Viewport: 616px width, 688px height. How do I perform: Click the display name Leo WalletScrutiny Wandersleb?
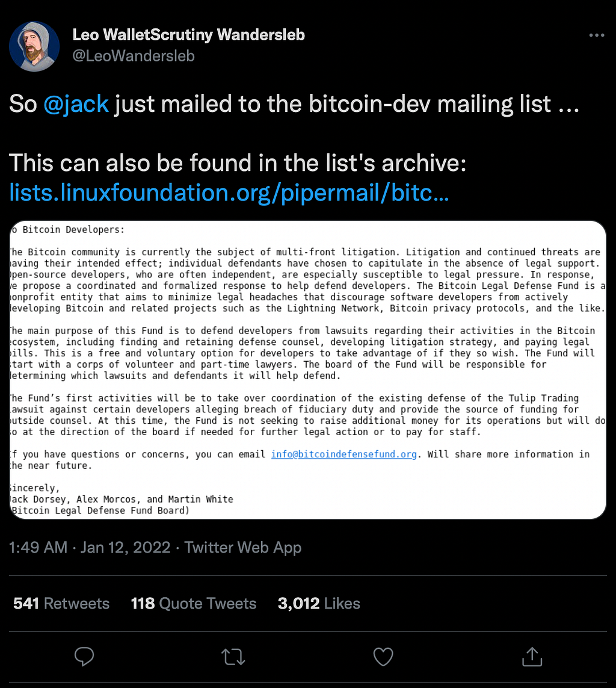(x=188, y=35)
